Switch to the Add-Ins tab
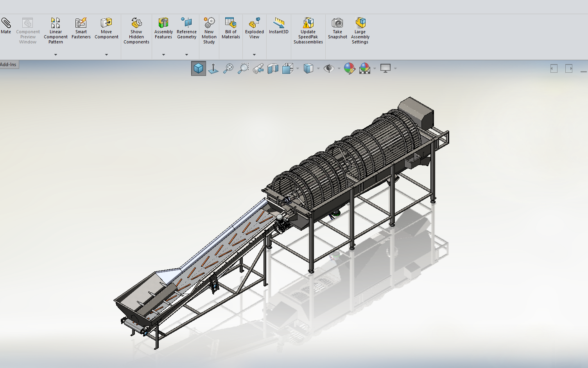Image resolution: width=588 pixels, height=368 pixels. (x=9, y=65)
